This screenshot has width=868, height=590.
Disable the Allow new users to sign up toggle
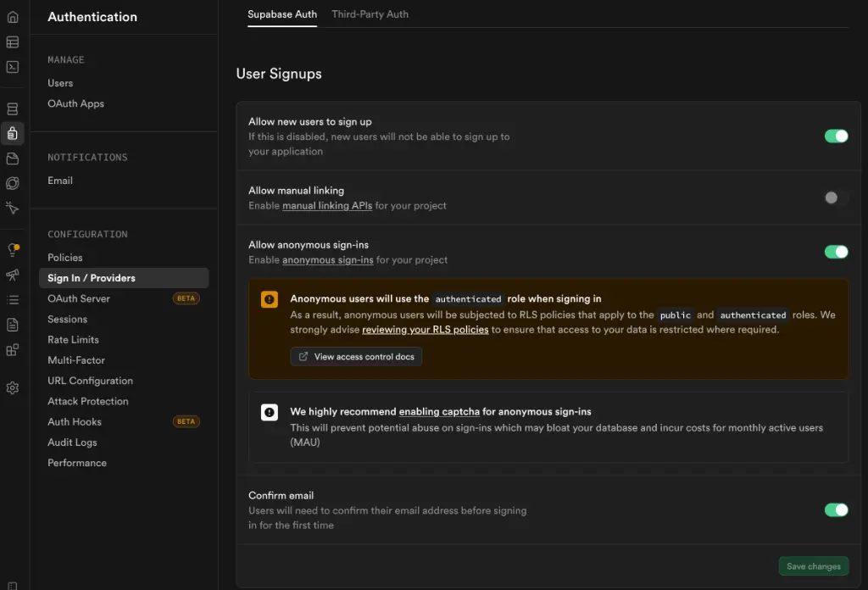pos(836,136)
